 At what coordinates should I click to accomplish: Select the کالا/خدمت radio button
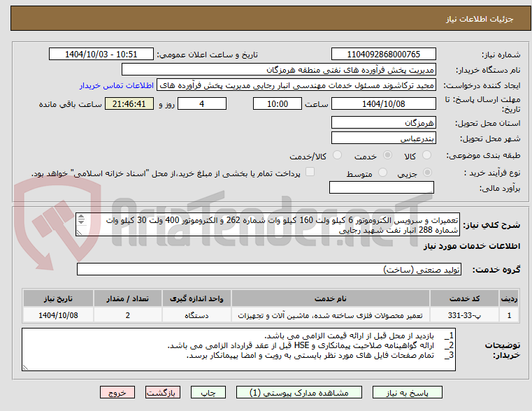pos(337,155)
